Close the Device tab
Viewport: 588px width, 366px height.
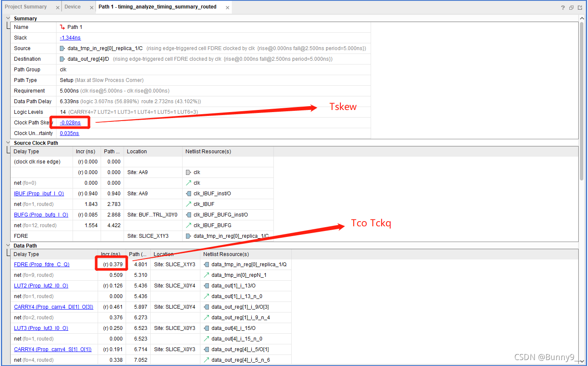point(92,8)
